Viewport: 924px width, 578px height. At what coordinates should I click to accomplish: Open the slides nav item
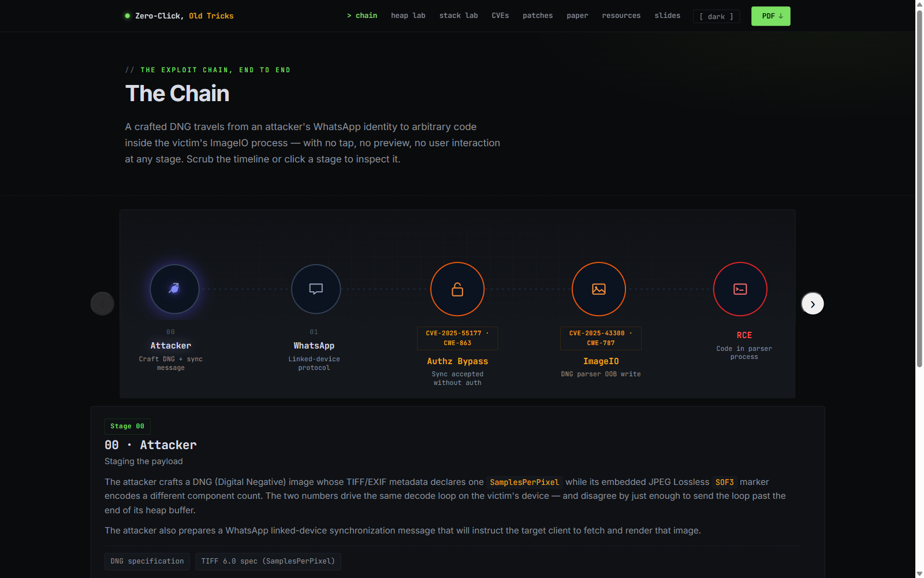click(668, 16)
